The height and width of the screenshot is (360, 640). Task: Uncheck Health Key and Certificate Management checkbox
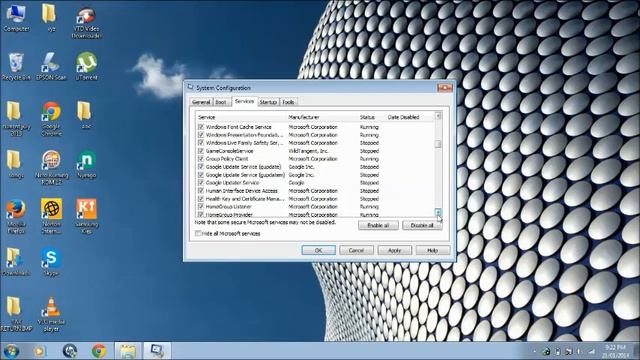pos(200,199)
